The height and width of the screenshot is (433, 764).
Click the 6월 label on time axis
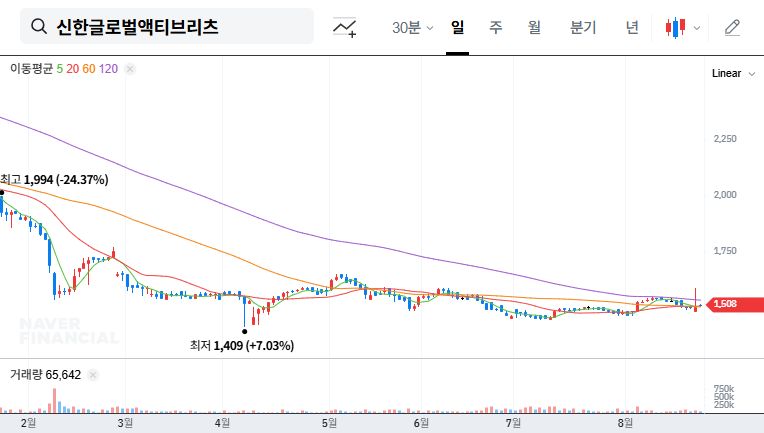coord(421,423)
